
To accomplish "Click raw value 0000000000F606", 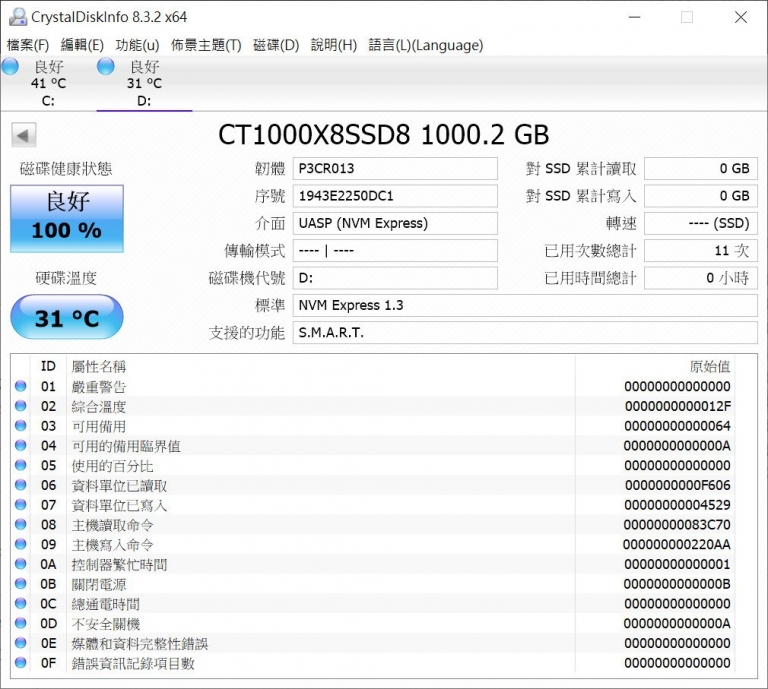I will coord(678,485).
